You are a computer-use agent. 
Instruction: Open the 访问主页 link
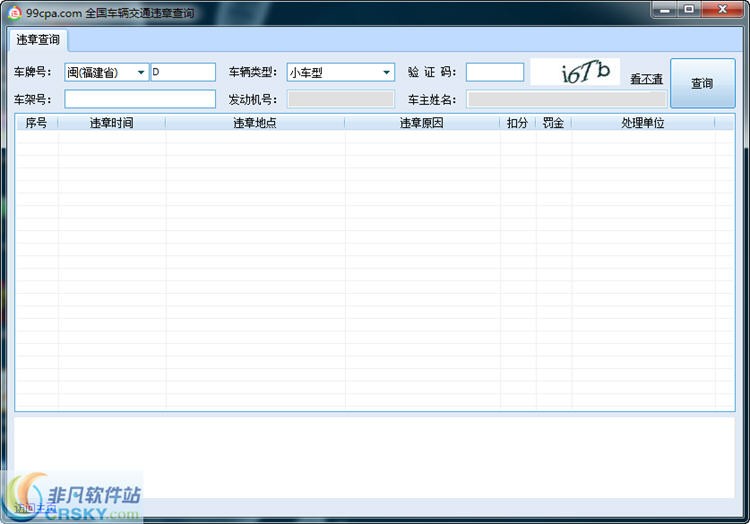tap(34, 509)
